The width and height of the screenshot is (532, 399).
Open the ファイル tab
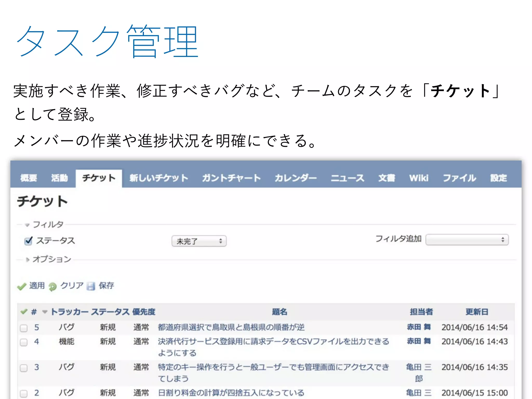[460, 178]
